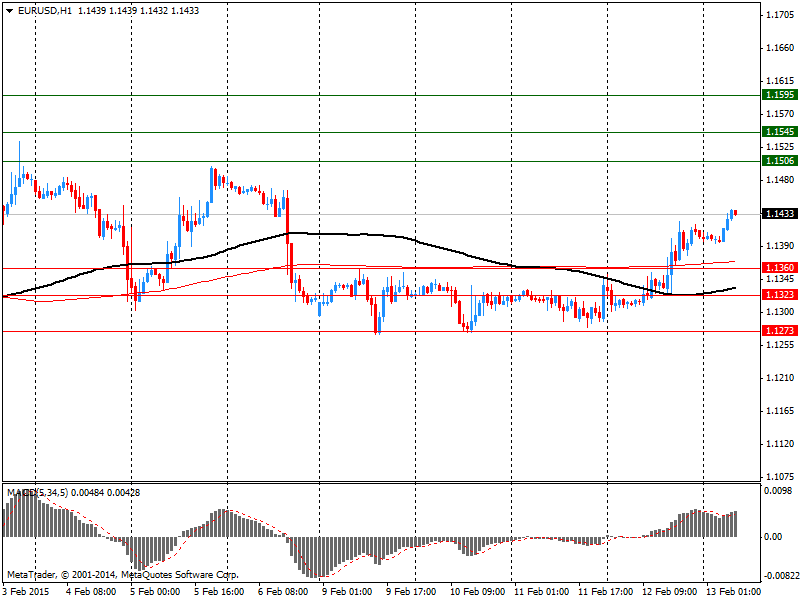This screenshot has height=600, width=800.
Task: Select the 1.1506 green level label
Action: coord(780,161)
